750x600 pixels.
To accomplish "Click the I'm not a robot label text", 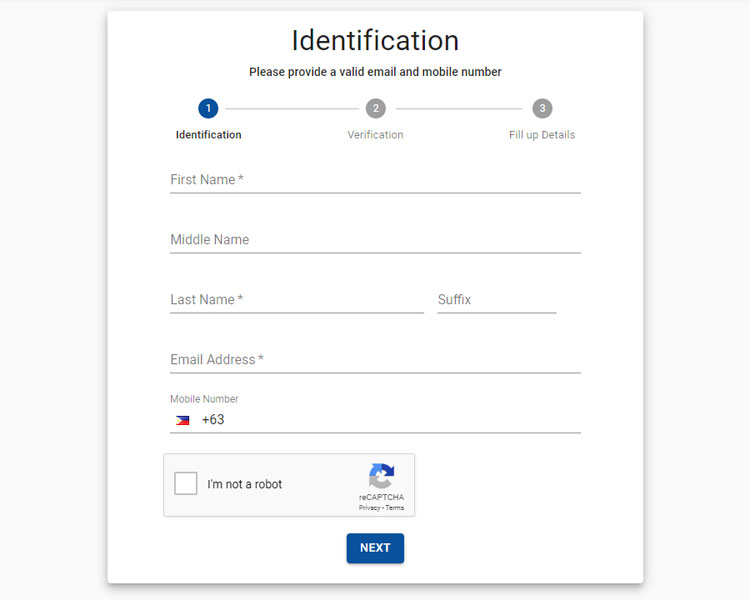I will (244, 484).
